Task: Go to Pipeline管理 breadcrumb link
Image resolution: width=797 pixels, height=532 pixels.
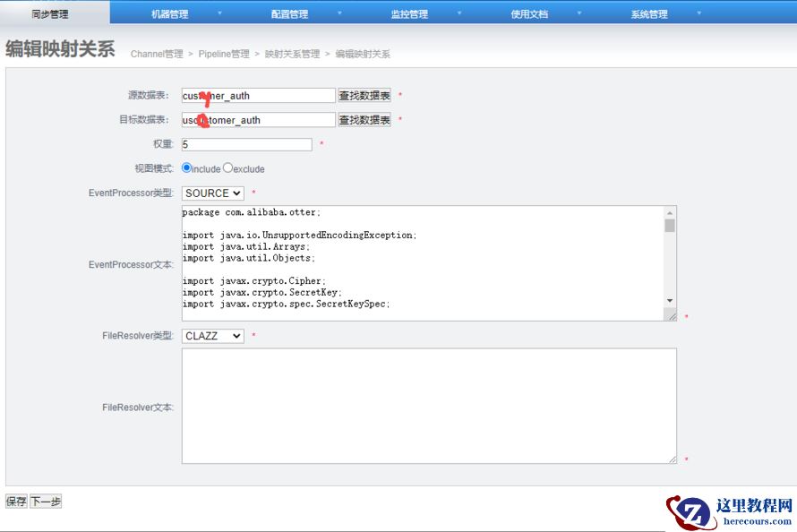Action: click(x=224, y=54)
